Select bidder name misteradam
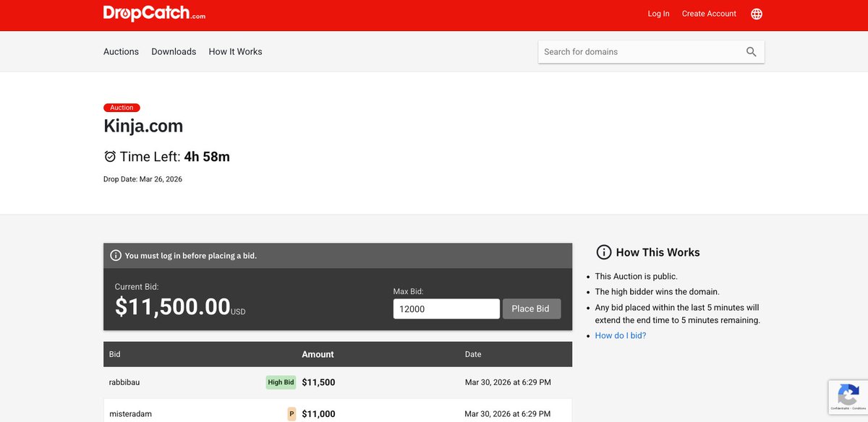This screenshot has height=422, width=868. [x=130, y=414]
